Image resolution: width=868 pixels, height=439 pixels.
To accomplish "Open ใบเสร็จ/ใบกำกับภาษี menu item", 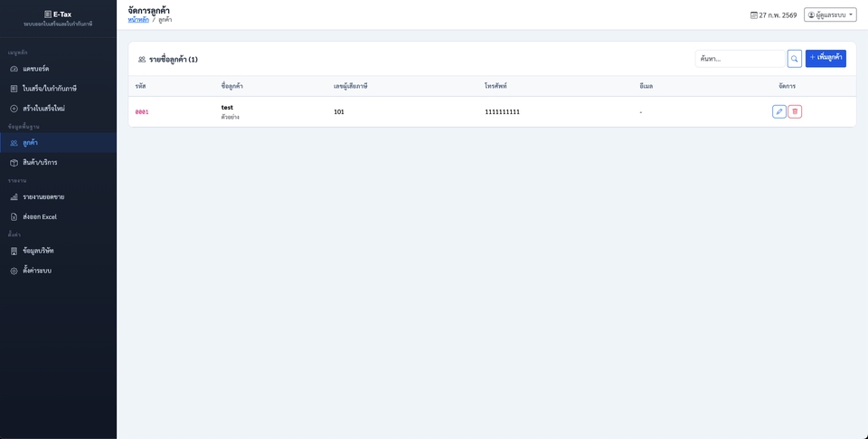I will pos(50,89).
